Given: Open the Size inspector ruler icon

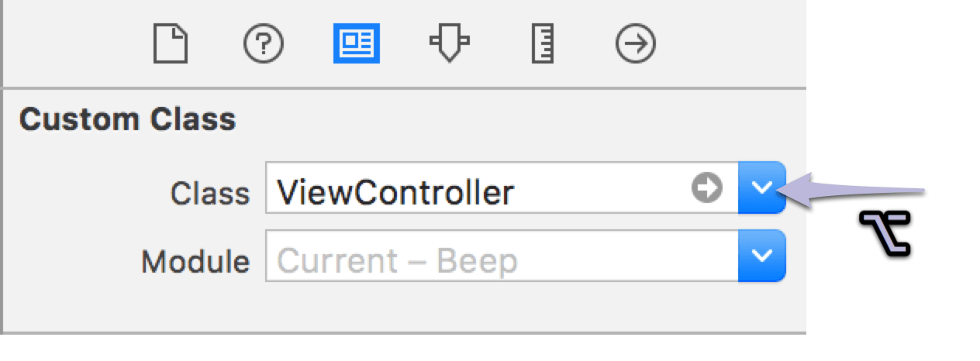Looking at the screenshot, I should (x=543, y=45).
